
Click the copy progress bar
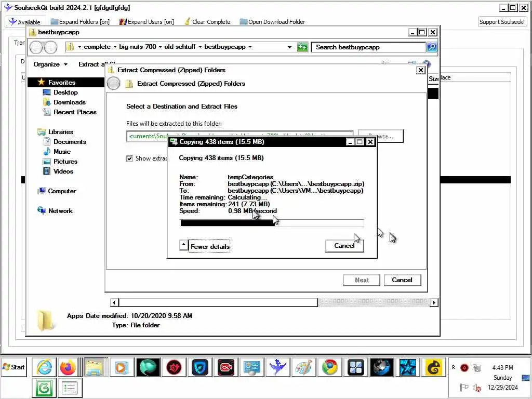[272, 223]
